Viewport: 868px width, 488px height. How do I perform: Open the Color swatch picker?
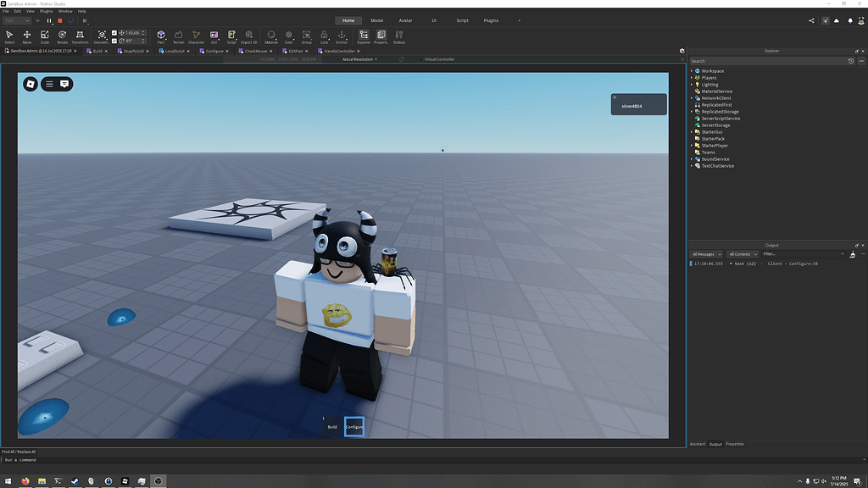(x=289, y=35)
